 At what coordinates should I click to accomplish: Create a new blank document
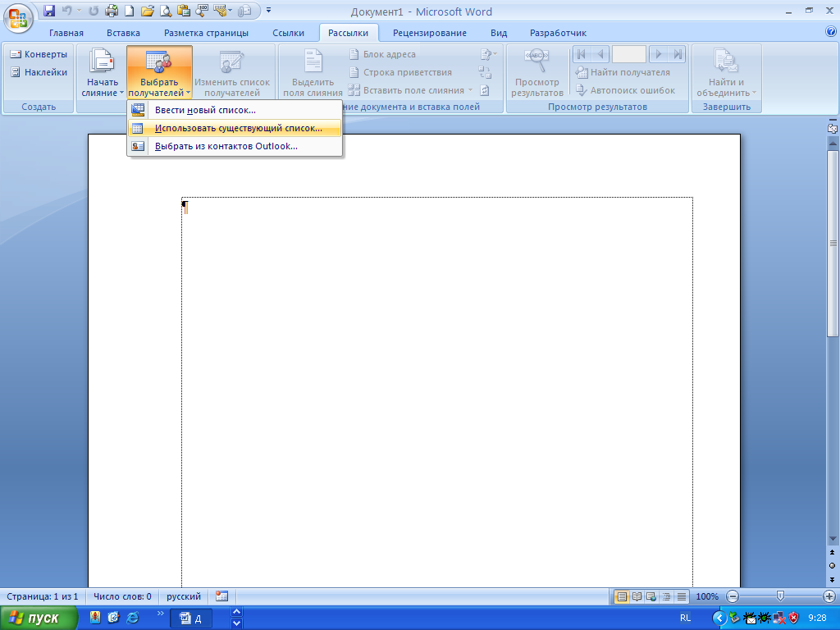[130, 10]
